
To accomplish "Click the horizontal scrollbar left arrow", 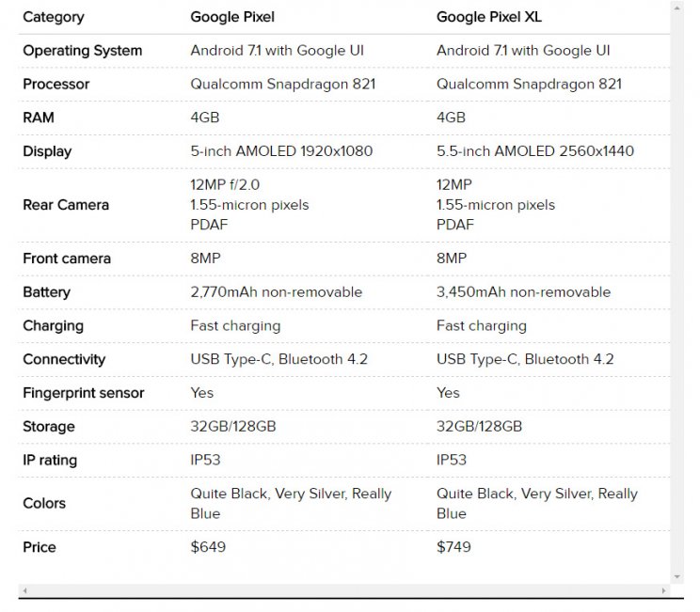I will point(25,590).
